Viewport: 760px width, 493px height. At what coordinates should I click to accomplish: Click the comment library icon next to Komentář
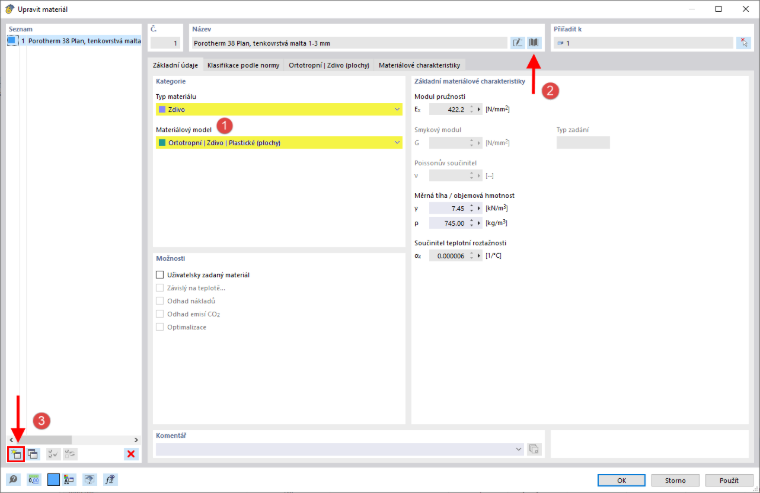coord(534,449)
